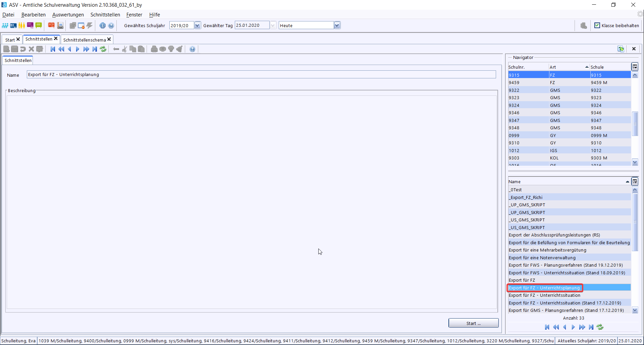The height and width of the screenshot is (345, 644).
Task: Click scroll-down arrow of school table
Action: (635, 162)
